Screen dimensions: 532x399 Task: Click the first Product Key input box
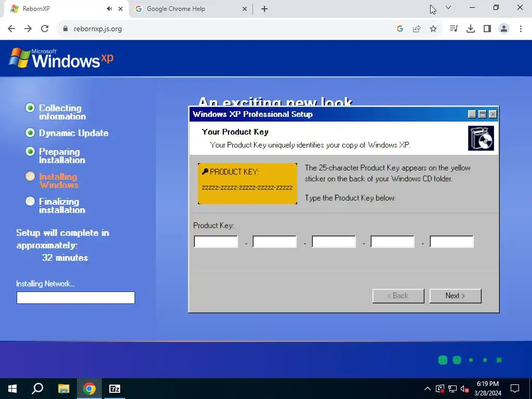click(x=216, y=242)
